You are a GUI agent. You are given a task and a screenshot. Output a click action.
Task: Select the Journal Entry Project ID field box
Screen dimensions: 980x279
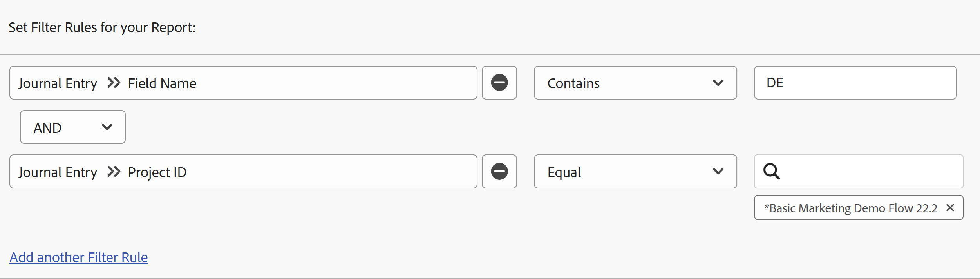coord(313,172)
